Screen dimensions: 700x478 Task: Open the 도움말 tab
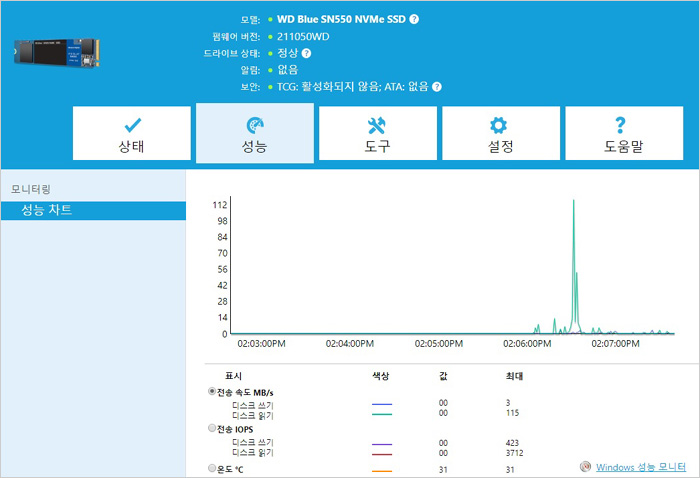(624, 133)
